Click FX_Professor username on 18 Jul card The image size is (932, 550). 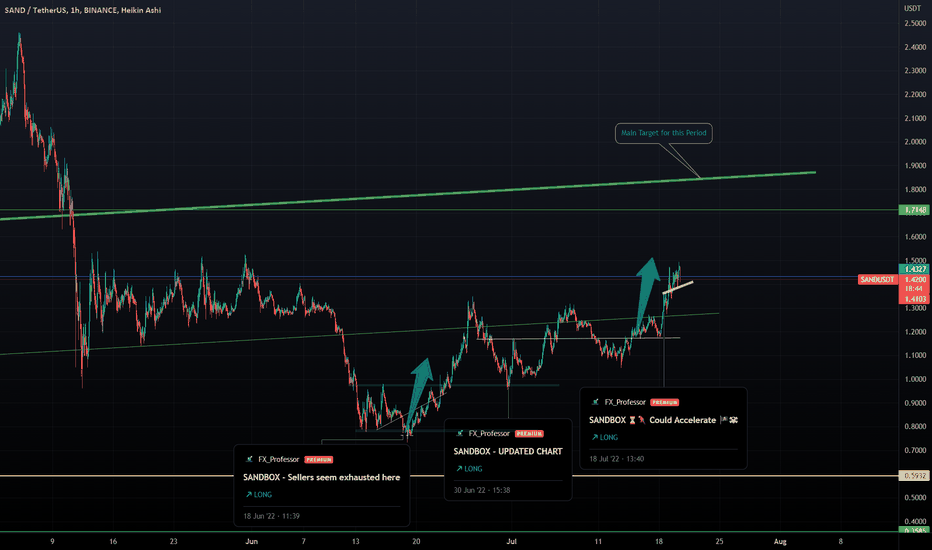625,402
